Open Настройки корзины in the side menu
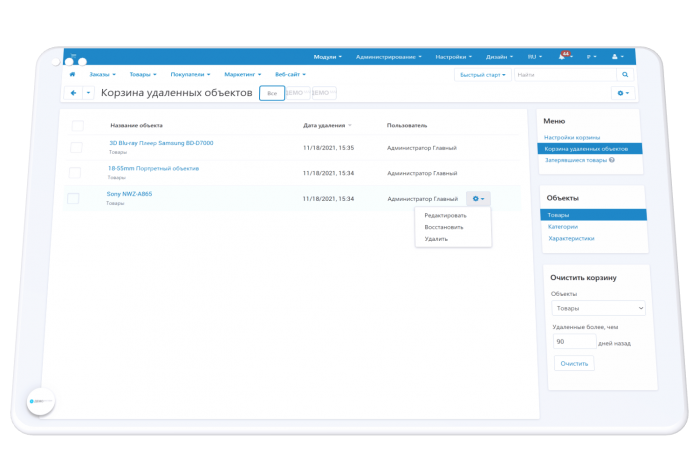Image resolution: width=700 pixels, height=466 pixels. pyautogui.click(x=572, y=137)
